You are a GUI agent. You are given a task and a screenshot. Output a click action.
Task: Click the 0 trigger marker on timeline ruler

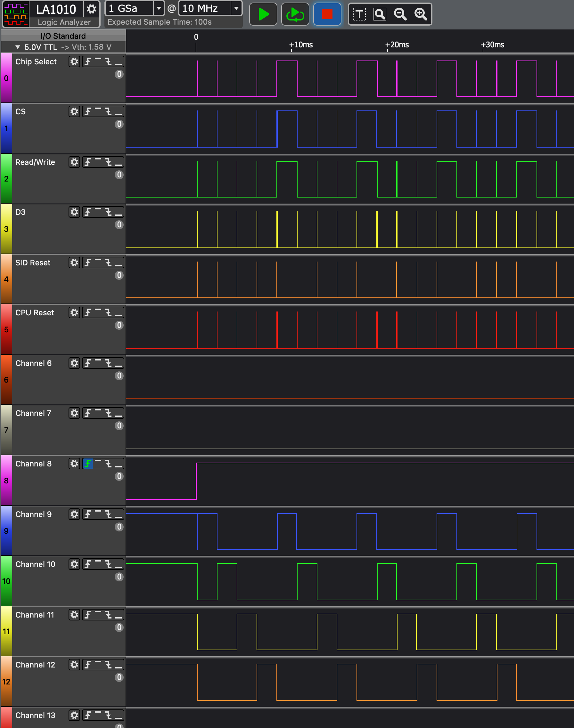pos(196,37)
